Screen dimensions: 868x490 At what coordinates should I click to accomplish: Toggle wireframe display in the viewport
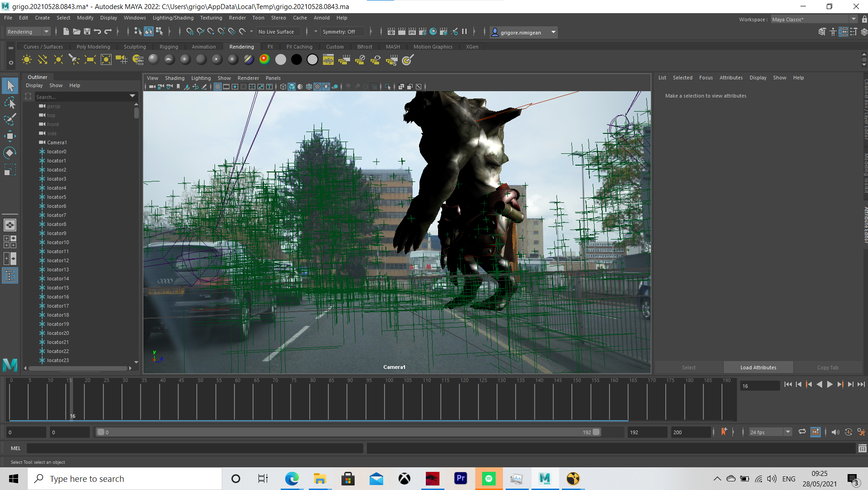[x=283, y=87]
